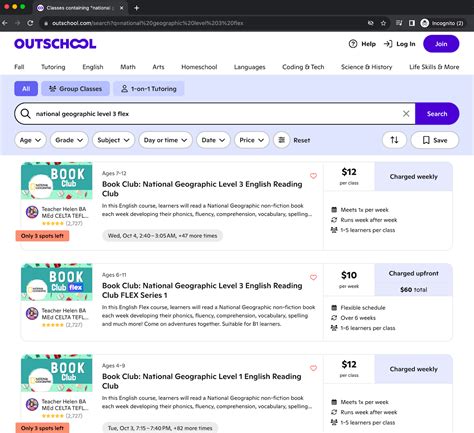
Task: Click the 'Flexible schedule' detail
Action: coord(363,308)
